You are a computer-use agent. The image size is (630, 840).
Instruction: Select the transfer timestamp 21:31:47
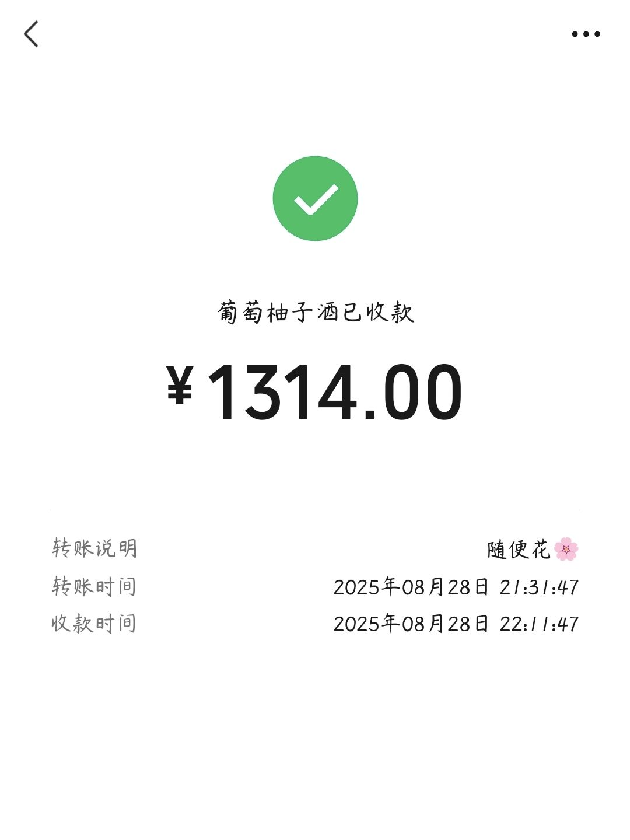[x=539, y=587]
